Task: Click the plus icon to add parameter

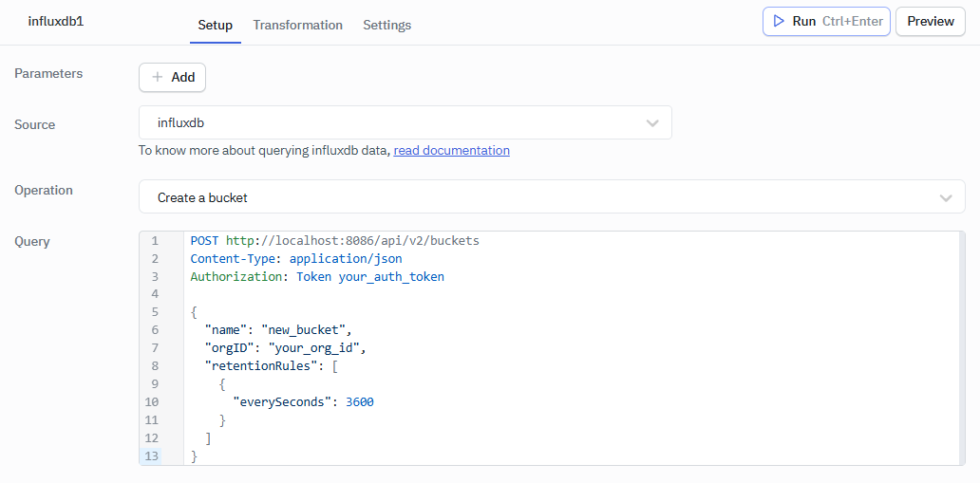Action: 158,78
